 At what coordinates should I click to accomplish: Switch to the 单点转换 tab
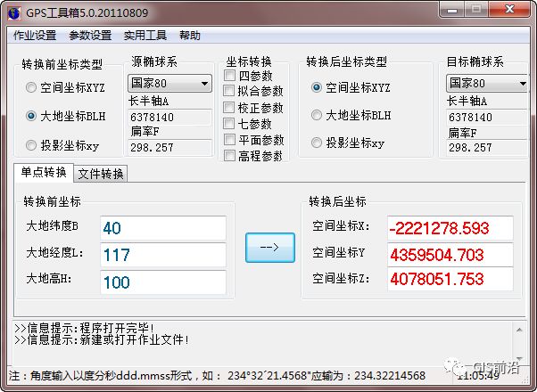click(44, 172)
